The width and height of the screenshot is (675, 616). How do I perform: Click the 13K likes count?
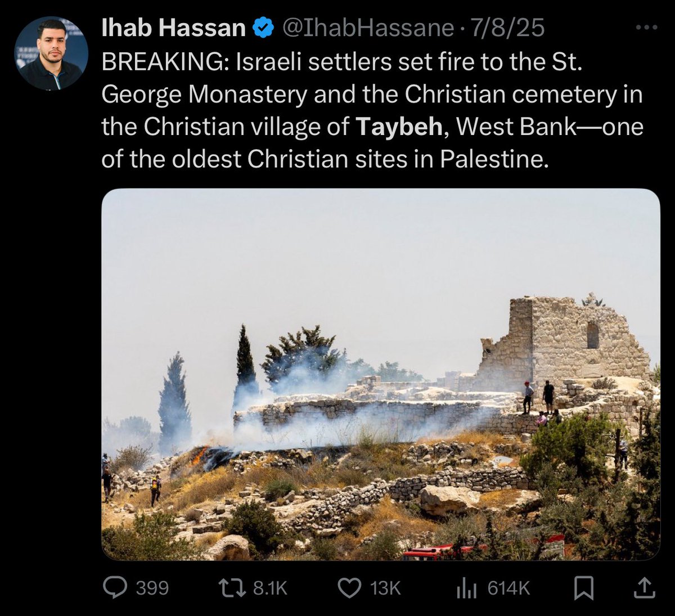click(x=385, y=588)
